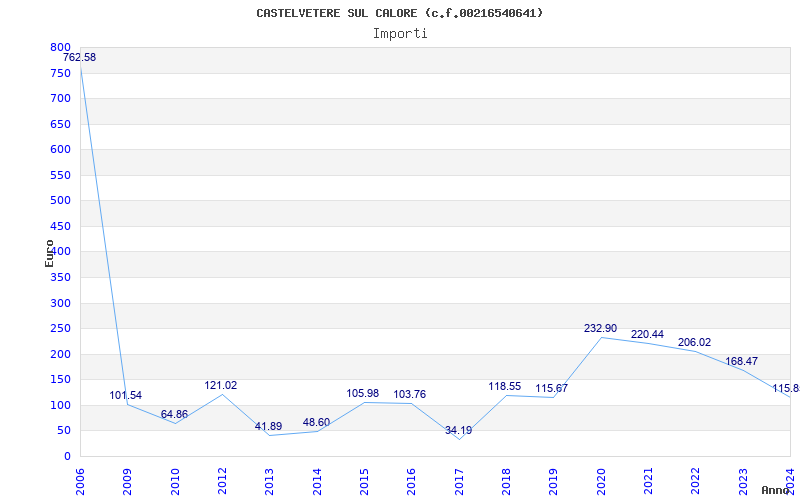Click the 2014 year axis label
The height and width of the screenshot is (500, 800).
click(317, 482)
